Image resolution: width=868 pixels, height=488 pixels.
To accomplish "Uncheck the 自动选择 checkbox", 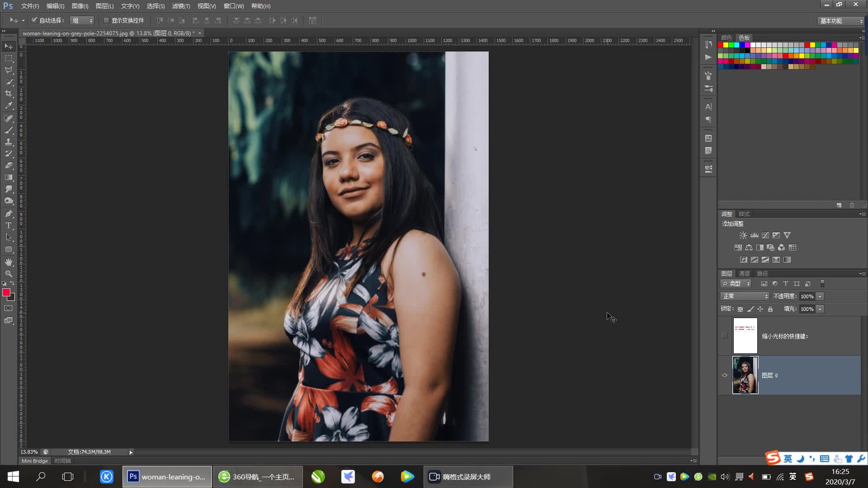I will click(34, 20).
